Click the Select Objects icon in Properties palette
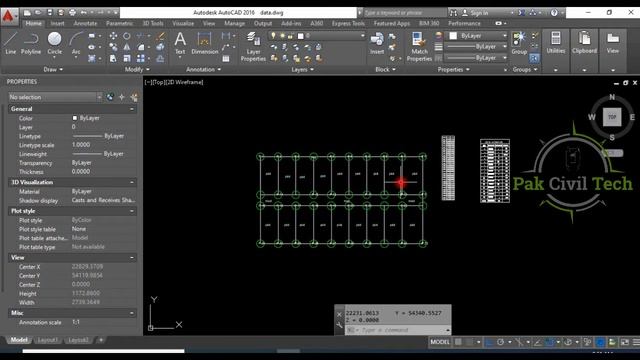640x360 pixels. tap(122, 97)
